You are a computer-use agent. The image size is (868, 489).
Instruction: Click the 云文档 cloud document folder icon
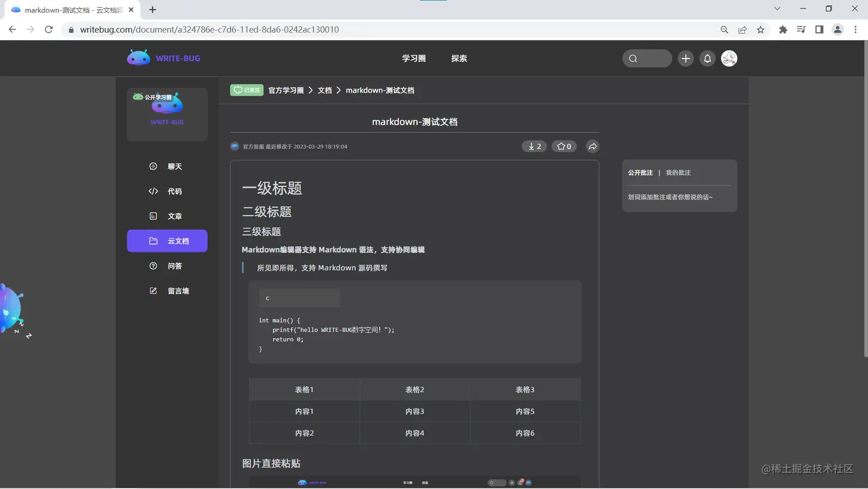152,241
